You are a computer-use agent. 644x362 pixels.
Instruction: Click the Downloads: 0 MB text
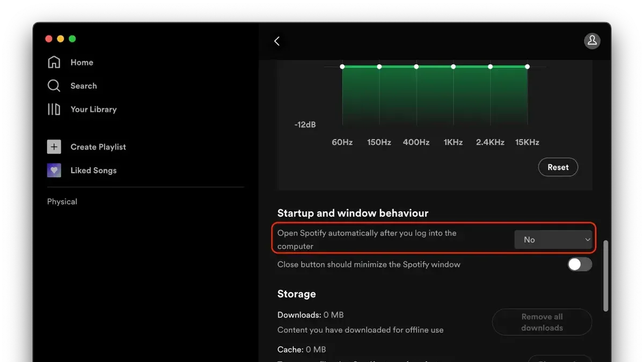click(x=310, y=315)
